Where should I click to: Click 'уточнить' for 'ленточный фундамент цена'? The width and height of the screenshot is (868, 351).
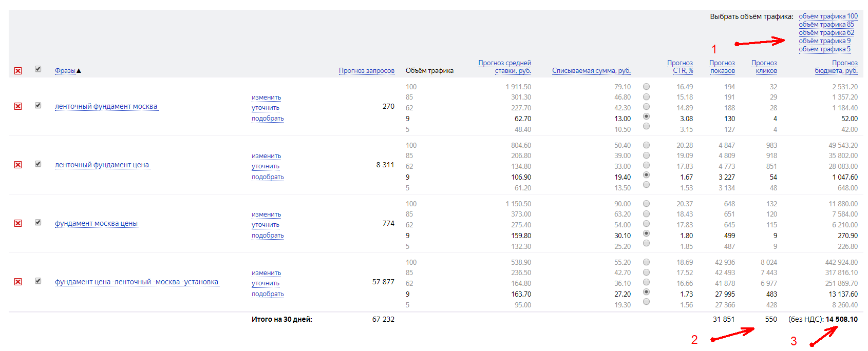pyautogui.click(x=266, y=166)
